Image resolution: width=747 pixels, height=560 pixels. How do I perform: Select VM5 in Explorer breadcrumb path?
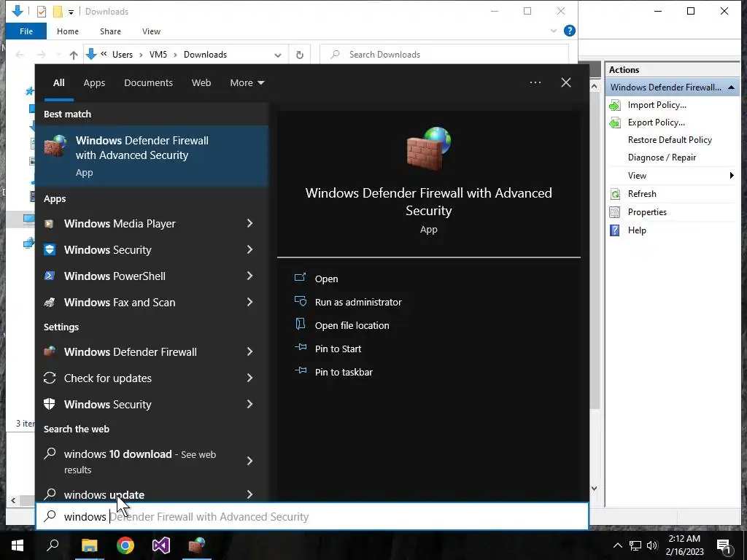pyautogui.click(x=158, y=54)
